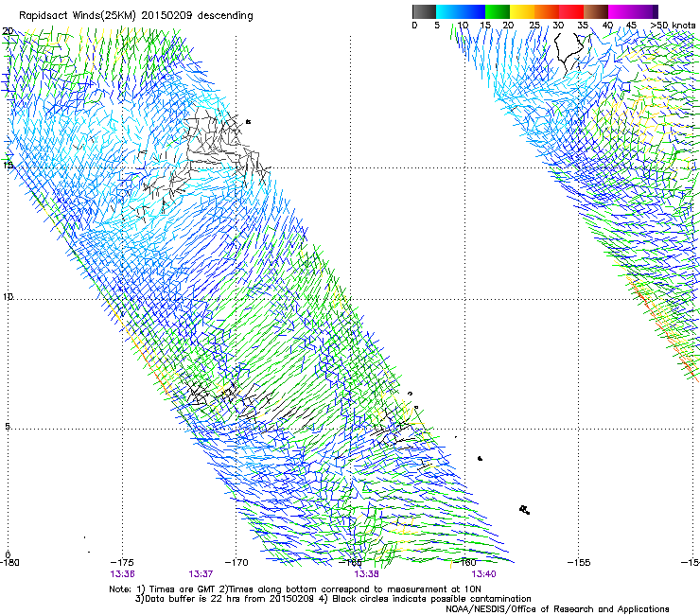This screenshot has height=615, width=700.
Task: Click the '20' knots legend number
Action: pyautogui.click(x=508, y=26)
